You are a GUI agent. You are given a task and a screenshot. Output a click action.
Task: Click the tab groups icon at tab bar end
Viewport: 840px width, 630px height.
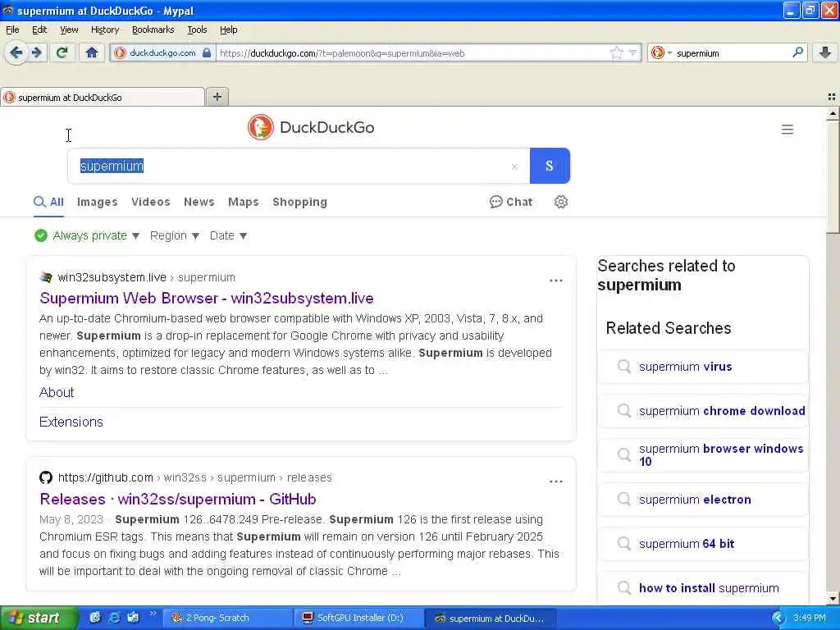click(x=832, y=97)
